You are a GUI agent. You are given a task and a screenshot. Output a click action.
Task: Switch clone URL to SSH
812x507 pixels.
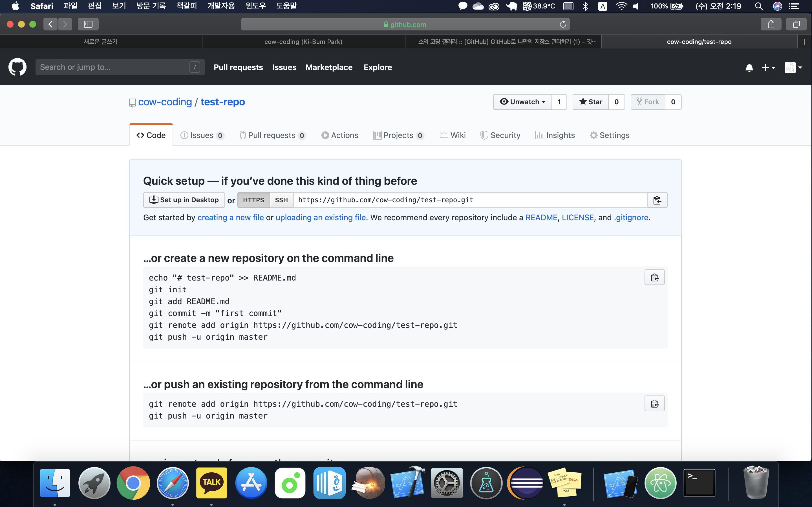[281, 200]
